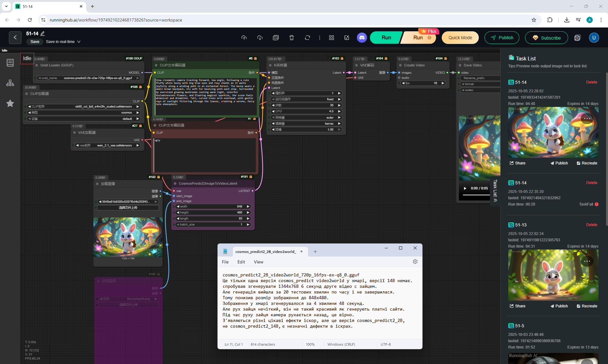Click the cloud download icon in toolbar
Screen dimensions: 608x364
(260, 38)
